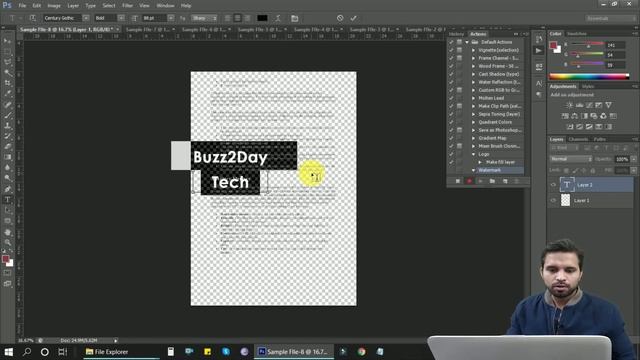Toggle the Gradient Map action checkmark

(x=451, y=138)
